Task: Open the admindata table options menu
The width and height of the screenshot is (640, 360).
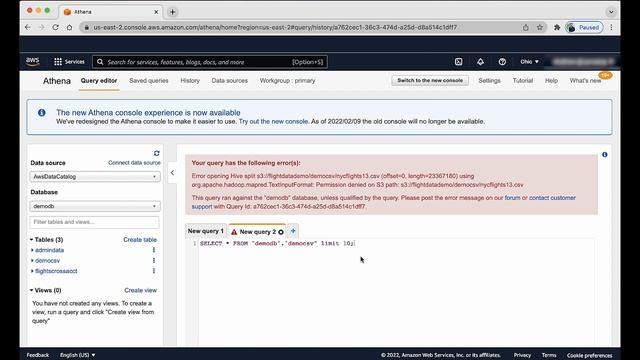Action: [x=154, y=250]
